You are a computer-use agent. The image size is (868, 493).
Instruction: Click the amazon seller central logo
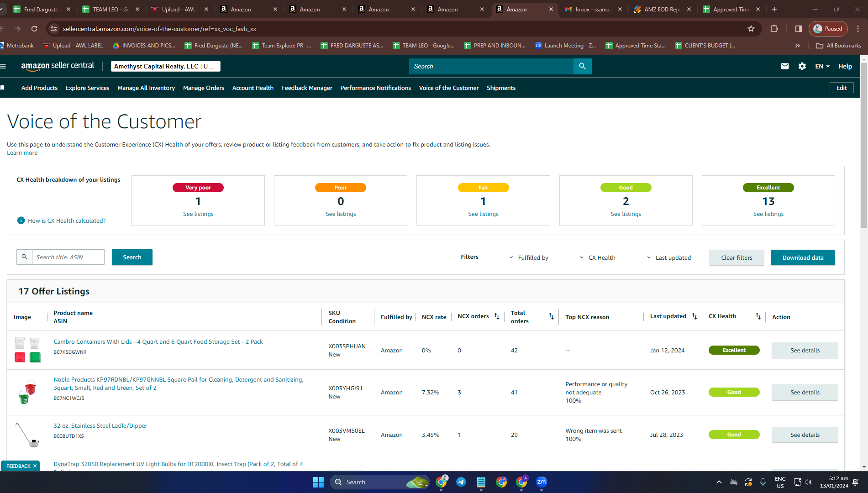pos(58,66)
